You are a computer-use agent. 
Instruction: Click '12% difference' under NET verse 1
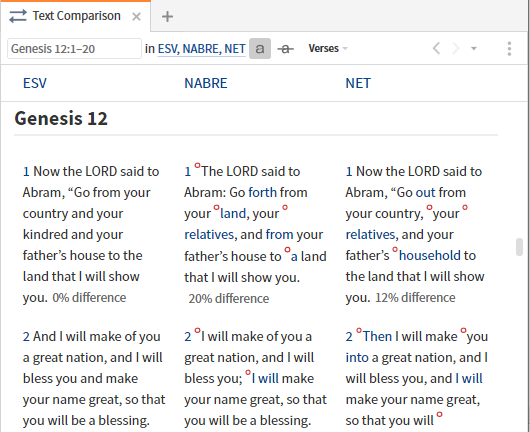click(x=415, y=298)
